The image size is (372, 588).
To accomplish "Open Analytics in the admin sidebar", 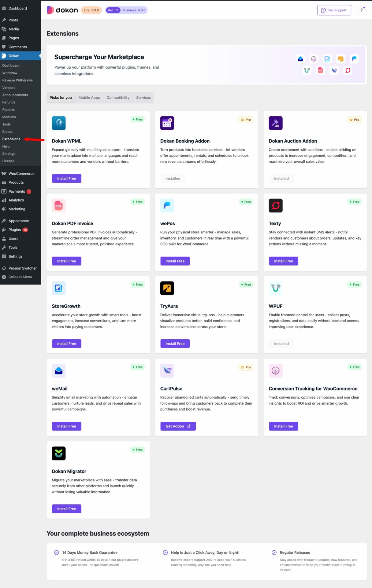I will pos(20,200).
